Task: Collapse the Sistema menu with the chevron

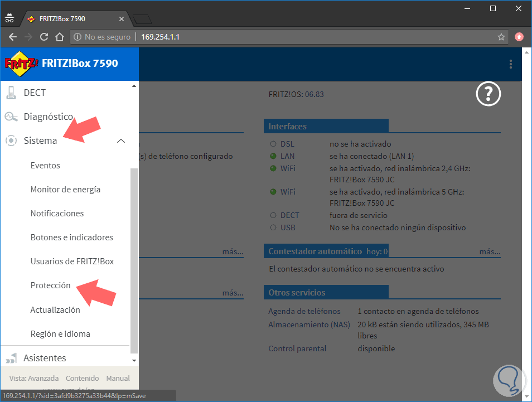Action: [x=121, y=141]
